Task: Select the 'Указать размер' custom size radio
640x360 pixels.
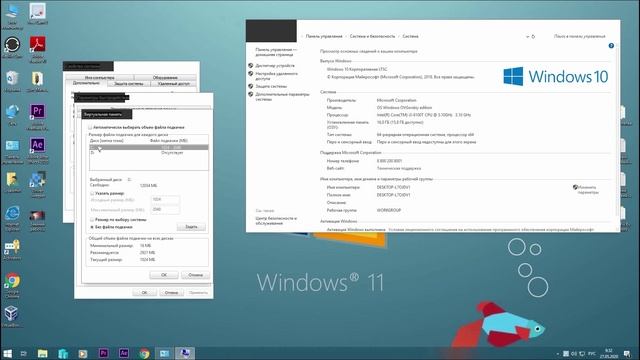Action: [x=92, y=193]
